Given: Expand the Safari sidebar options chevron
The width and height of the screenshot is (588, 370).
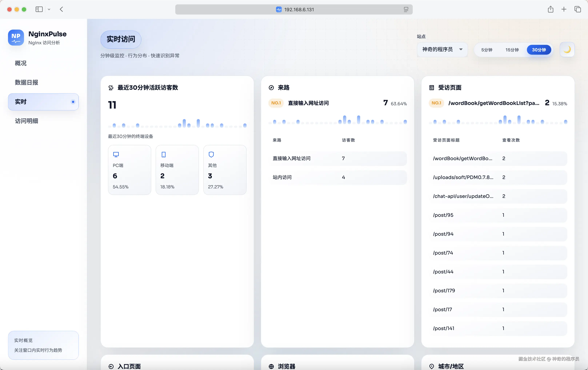Looking at the screenshot, I should 49,9.
